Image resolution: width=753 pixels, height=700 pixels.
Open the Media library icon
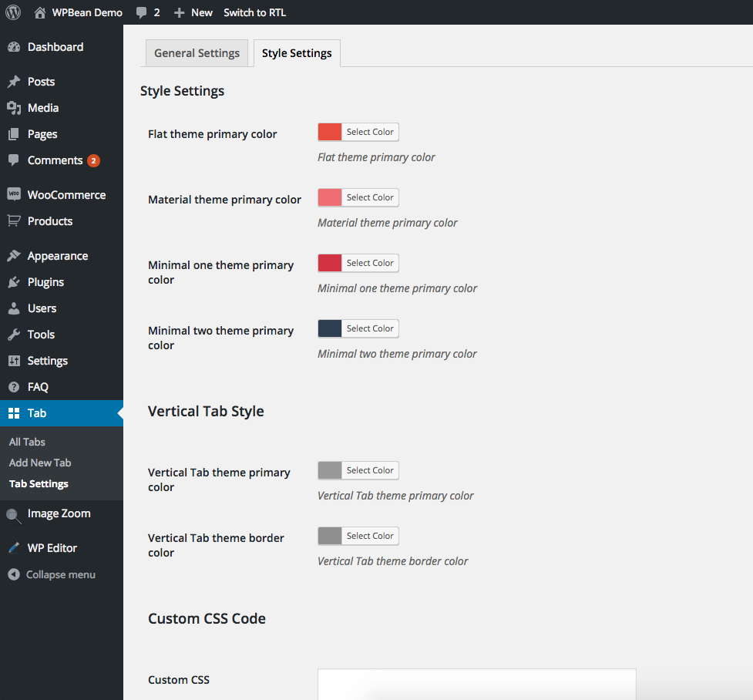[x=14, y=108]
